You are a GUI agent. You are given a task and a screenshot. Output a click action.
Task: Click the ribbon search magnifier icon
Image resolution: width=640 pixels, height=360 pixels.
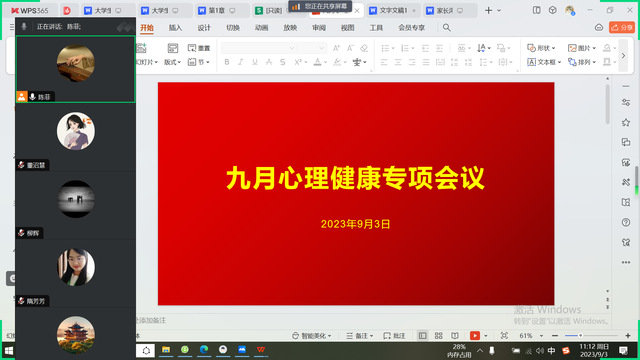point(447,27)
